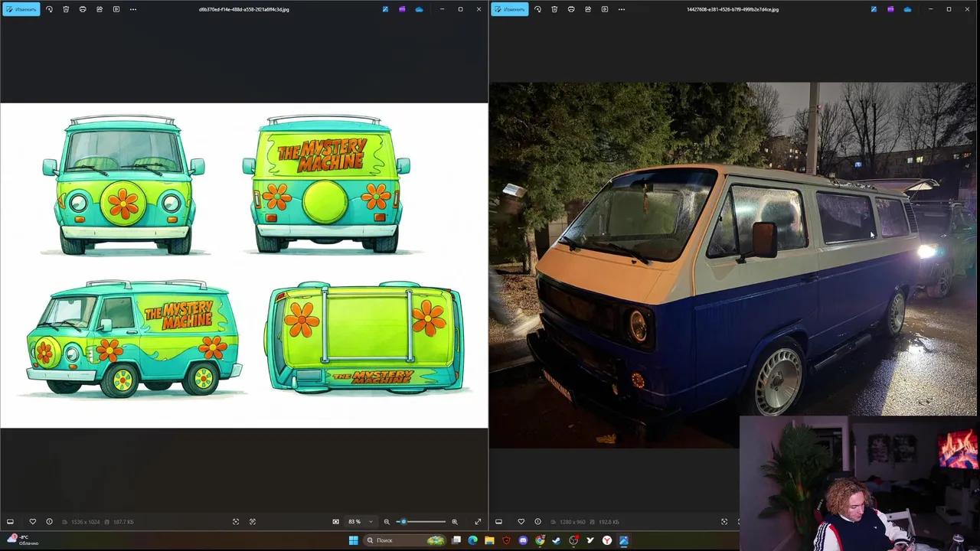Open the Windows weather widget Облачно

click(x=24, y=540)
